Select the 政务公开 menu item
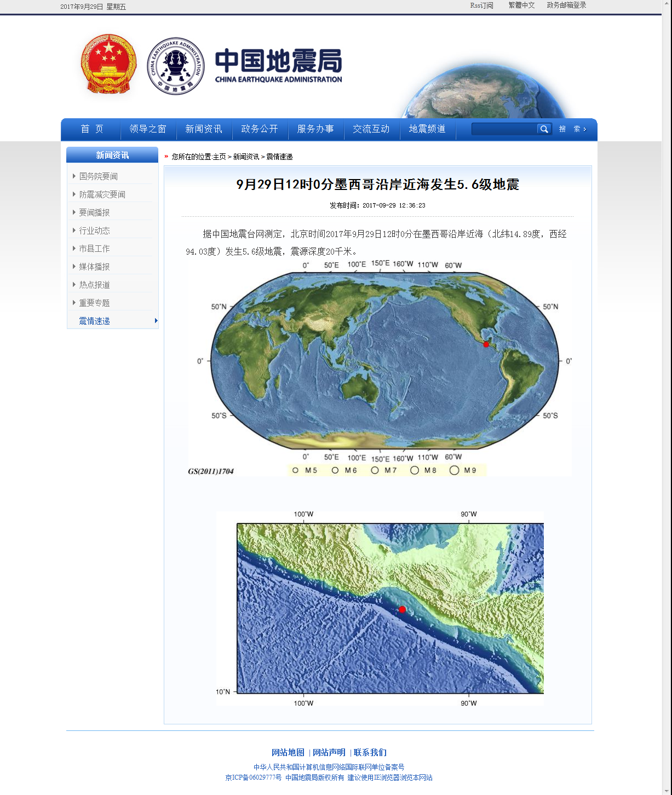The image size is (672, 795). [259, 129]
